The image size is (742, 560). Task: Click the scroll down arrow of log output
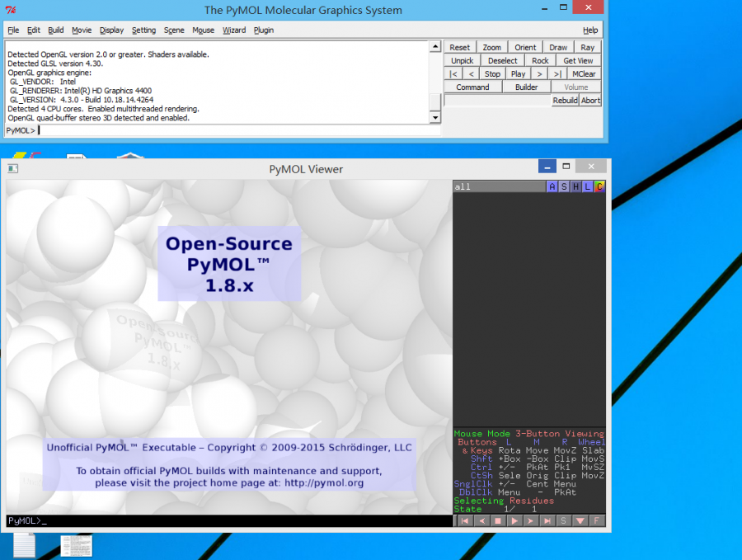coord(434,117)
